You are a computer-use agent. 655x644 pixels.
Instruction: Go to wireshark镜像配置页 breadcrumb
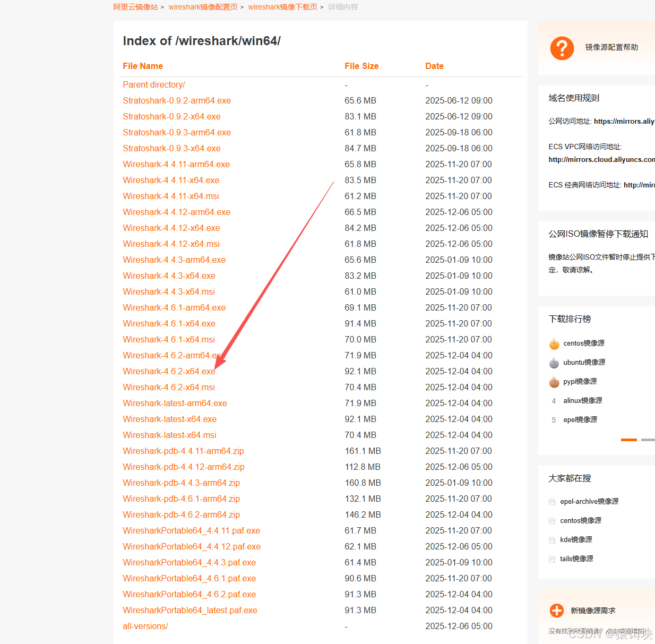203,7
